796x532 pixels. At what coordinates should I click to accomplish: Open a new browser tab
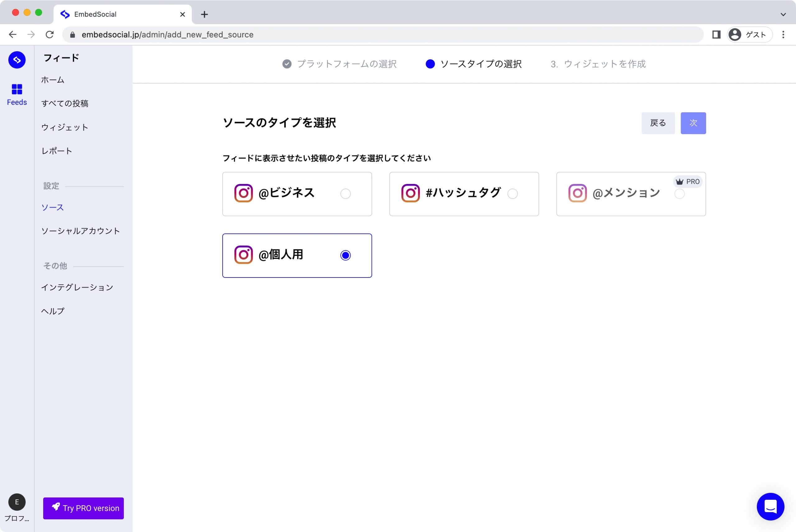204,14
